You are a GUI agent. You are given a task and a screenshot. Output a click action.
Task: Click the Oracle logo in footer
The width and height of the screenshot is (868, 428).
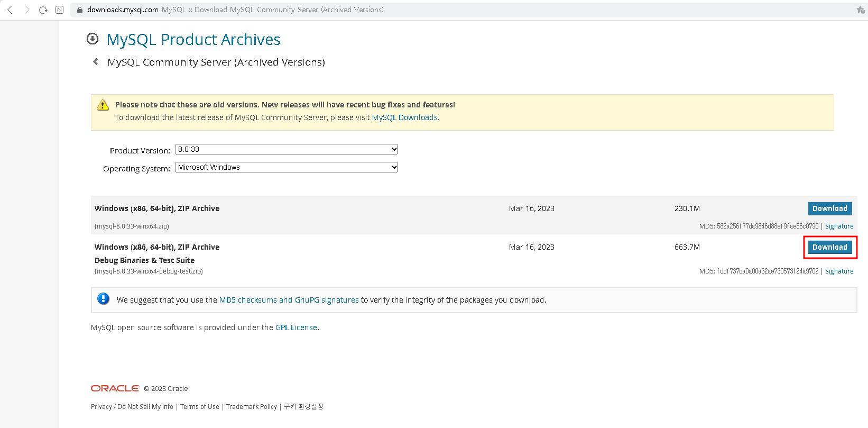pos(115,388)
